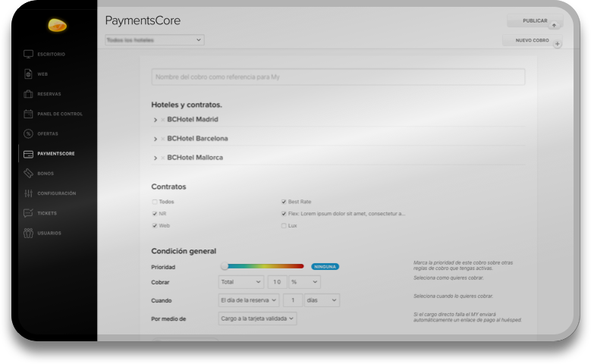Open Bonos in the sidebar
The width and height of the screenshot is (591, 364).
pyautogui.click(x=46, y=174)
